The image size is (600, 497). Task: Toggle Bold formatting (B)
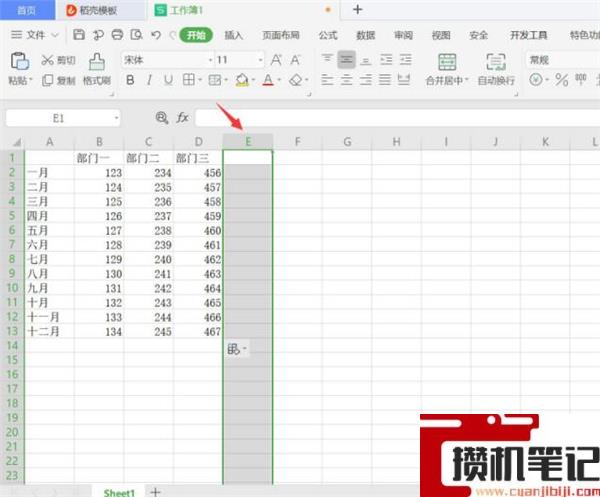click(130, 80)
